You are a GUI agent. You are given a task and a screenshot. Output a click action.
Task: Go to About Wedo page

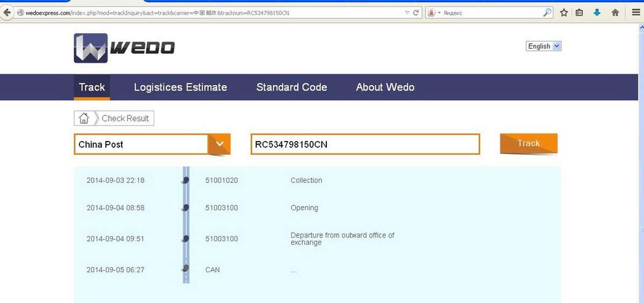385,87
